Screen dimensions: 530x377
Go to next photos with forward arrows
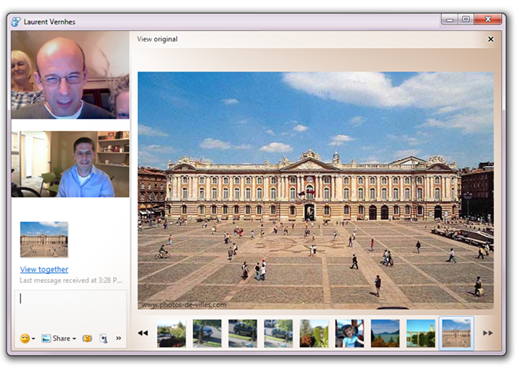coord(487,333)
